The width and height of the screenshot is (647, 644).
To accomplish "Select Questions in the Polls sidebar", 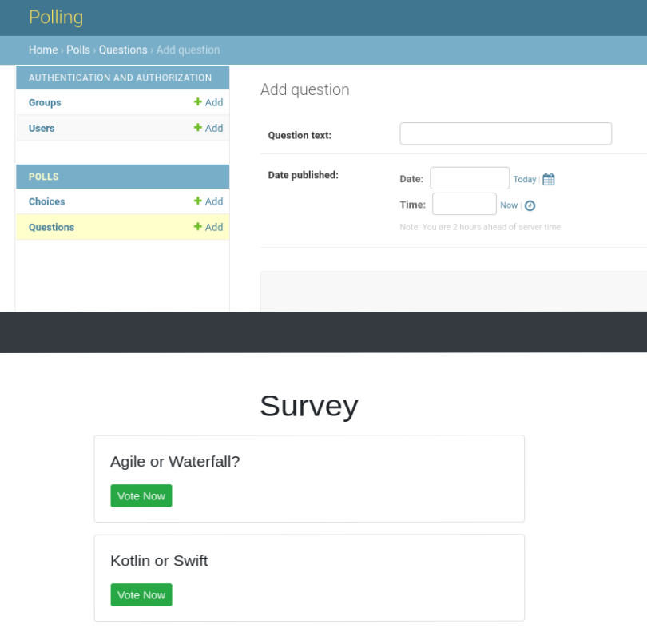I will 51,227.
